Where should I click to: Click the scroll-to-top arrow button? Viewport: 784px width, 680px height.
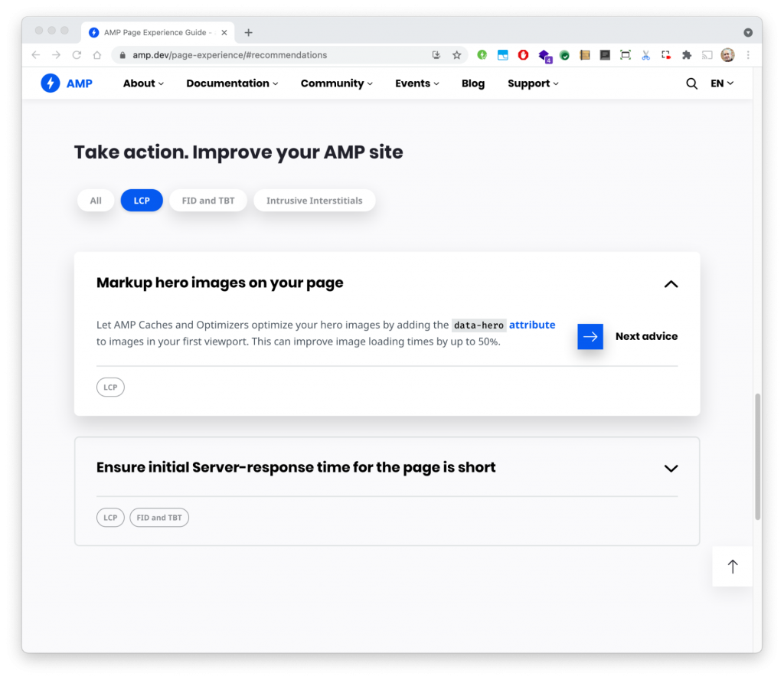pos(732,567)
